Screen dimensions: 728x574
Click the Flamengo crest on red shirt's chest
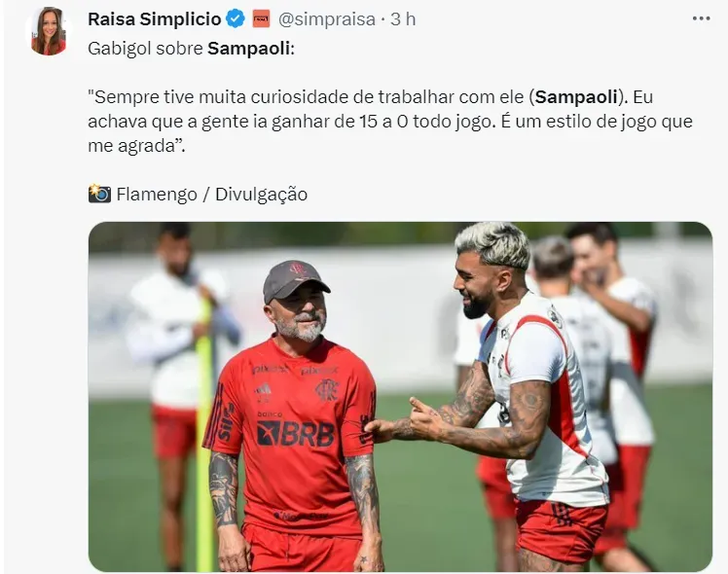coord(327,389)
